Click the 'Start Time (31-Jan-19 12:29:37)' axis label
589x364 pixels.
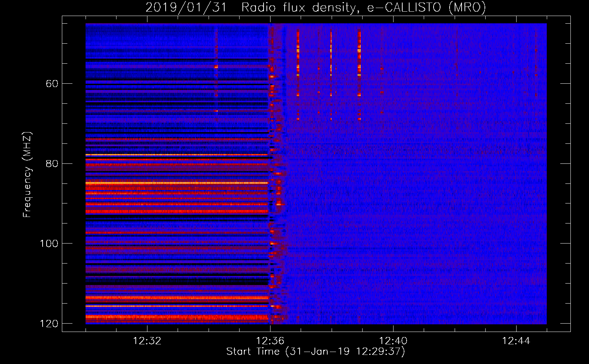tap(316, 352)
